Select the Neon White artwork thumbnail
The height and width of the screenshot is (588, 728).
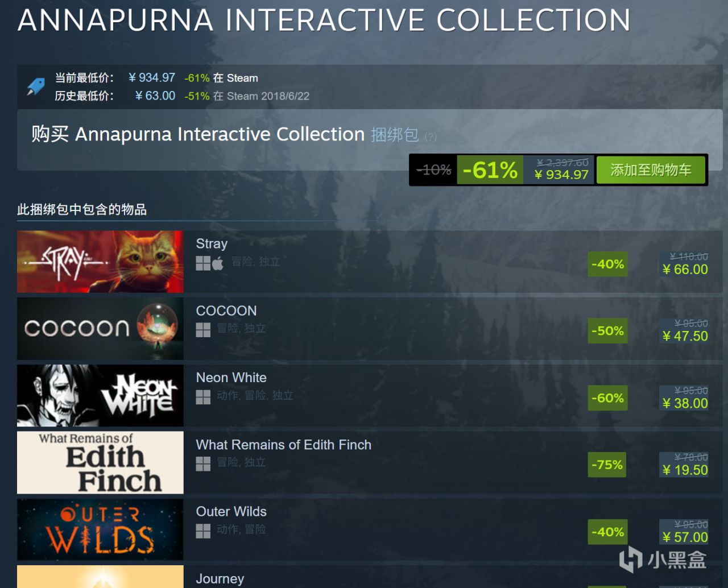pos(100,395)
